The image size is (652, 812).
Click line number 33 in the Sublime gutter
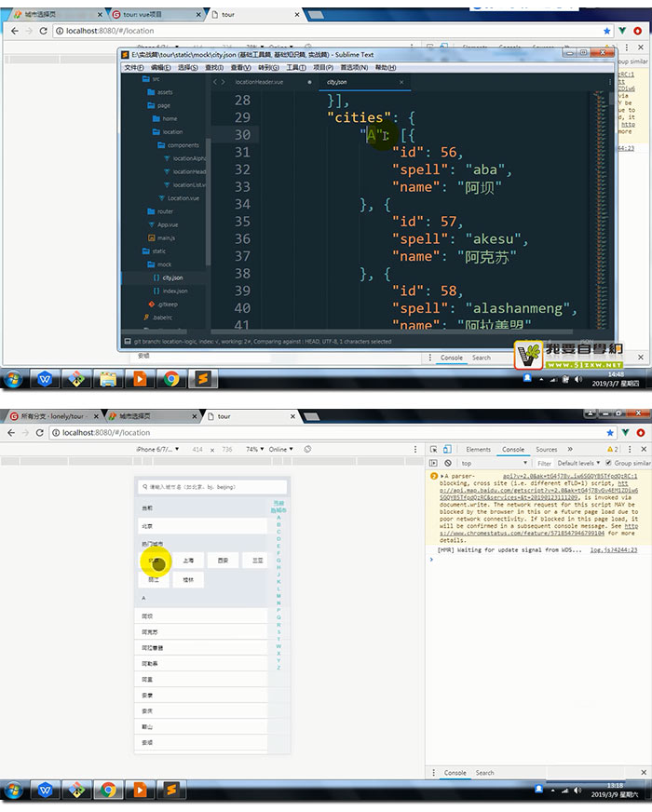pos(242,187)
